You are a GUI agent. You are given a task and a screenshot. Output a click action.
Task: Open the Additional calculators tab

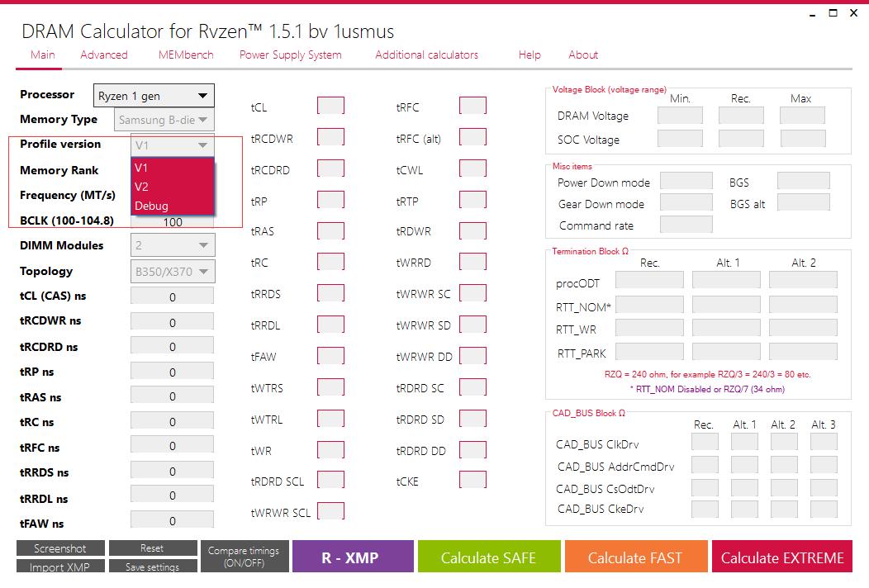pos(426,55)
